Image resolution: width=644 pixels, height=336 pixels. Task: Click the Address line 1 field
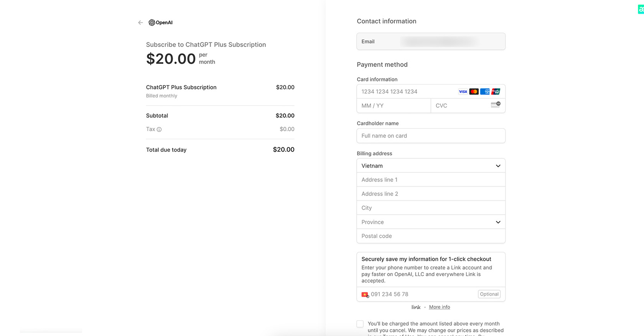431,180
